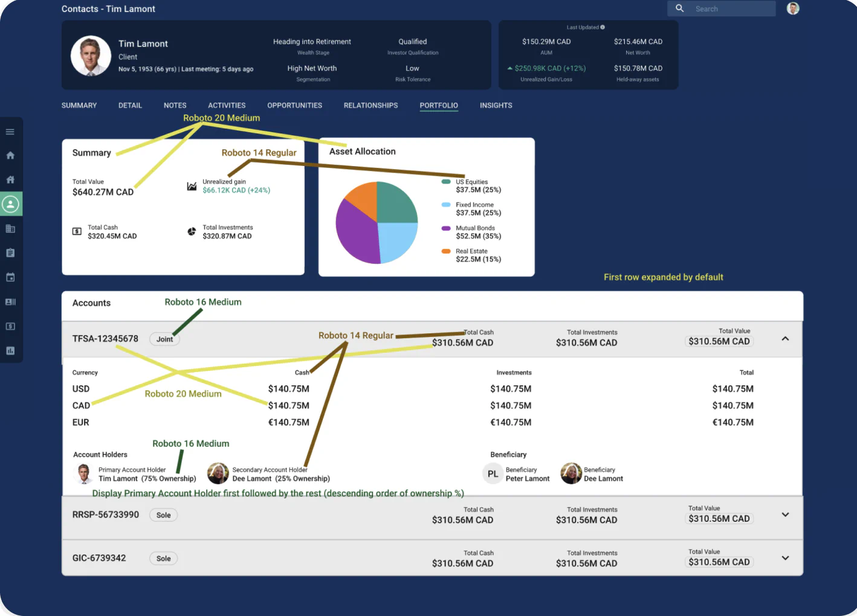Click the RRSP-56733990 account name
The width and height of the screenshot is (857, 616).
click(106, 515)
